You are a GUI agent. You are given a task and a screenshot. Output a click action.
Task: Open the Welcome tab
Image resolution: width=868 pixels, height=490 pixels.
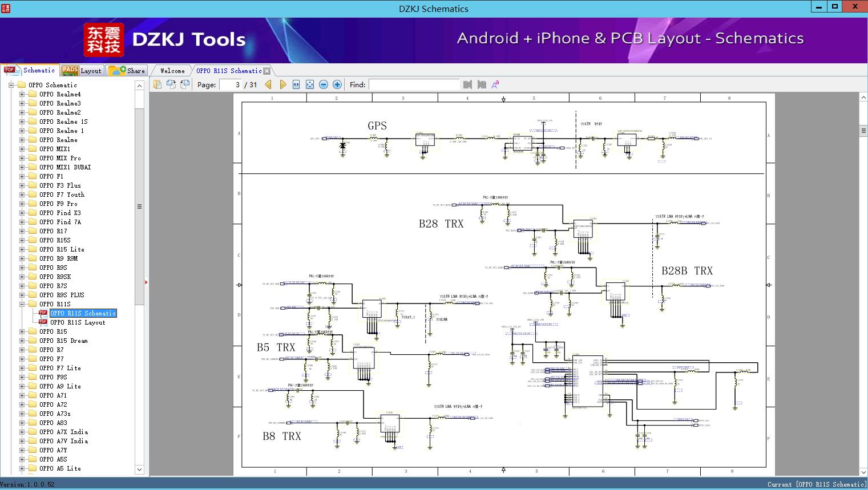click(171, 70)
